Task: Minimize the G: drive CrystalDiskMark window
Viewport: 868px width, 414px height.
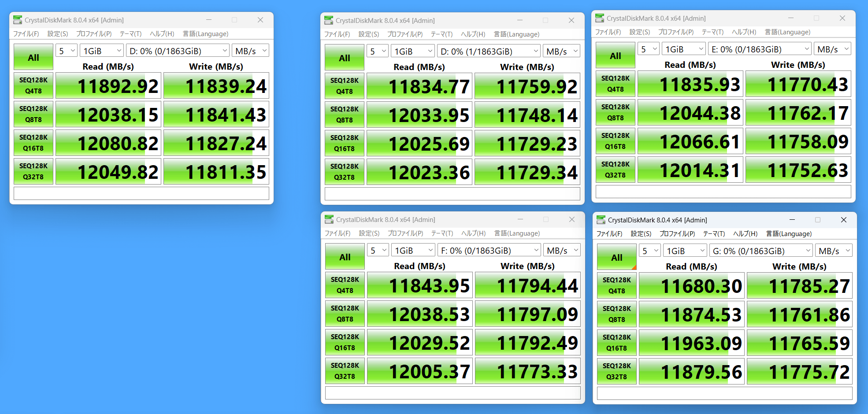Action: [x=792, y=220]
